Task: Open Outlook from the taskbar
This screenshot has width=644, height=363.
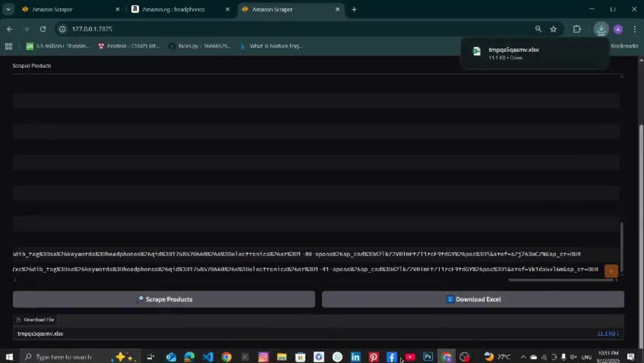Action: (171, 357)
